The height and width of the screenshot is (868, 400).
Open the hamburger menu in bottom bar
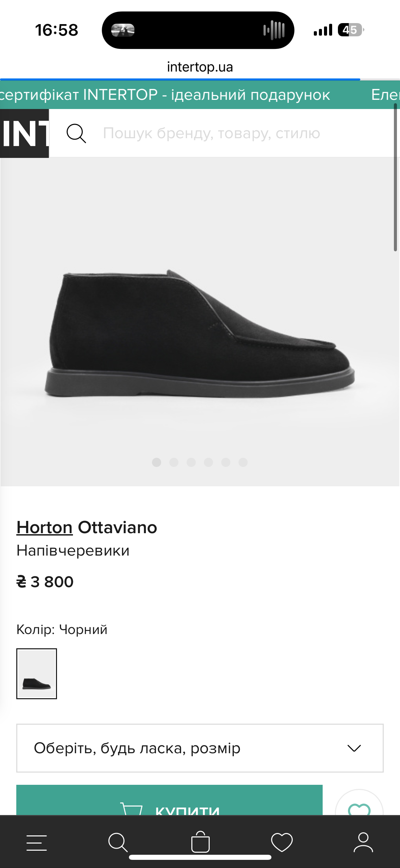[x=37, y=843]
